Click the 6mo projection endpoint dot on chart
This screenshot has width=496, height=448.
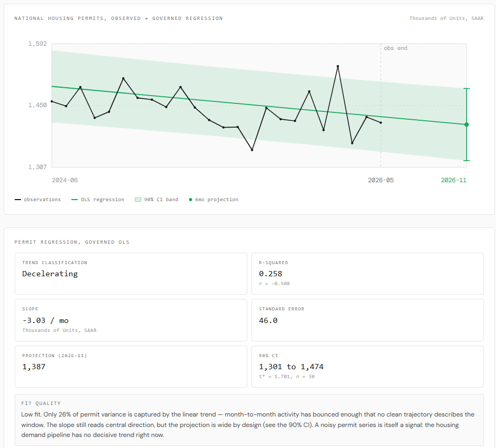[x=466, y=125]
